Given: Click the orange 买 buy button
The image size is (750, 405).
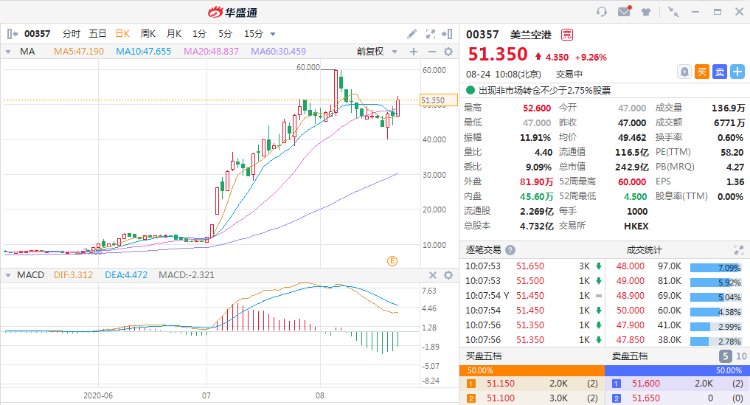Looking at the screenshot, I should (702, 71).
